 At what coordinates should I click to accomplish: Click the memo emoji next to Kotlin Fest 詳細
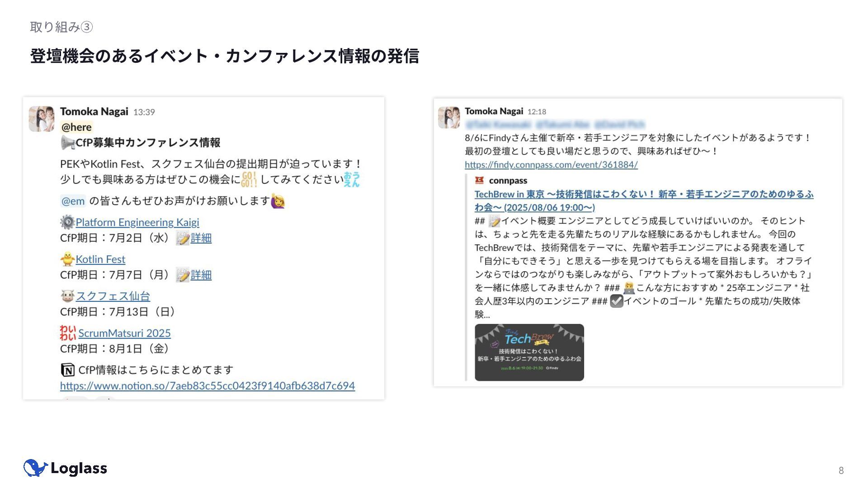click(x=182, y=275)
